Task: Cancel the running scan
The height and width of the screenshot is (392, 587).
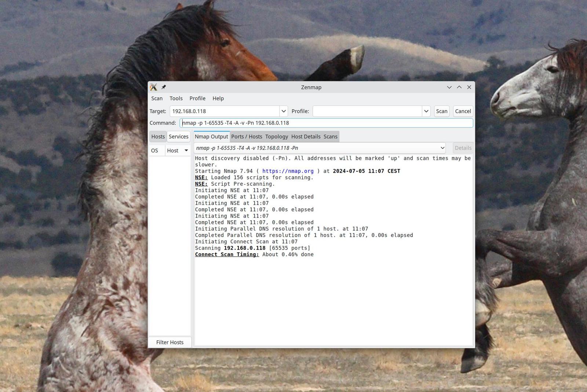Action: point(463,111)
